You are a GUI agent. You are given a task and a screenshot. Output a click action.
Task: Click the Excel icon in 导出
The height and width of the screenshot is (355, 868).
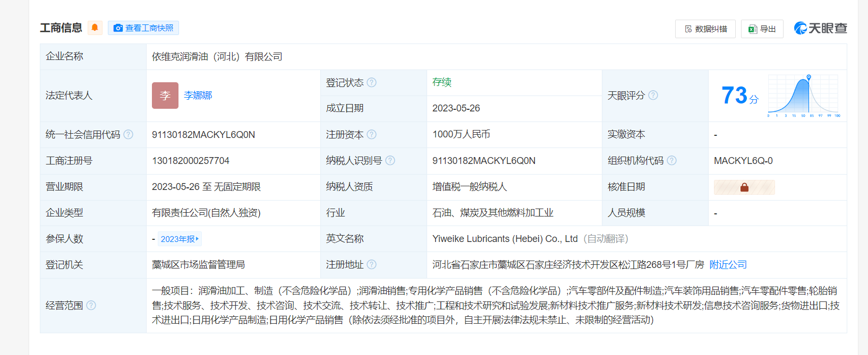coord(752,29)
